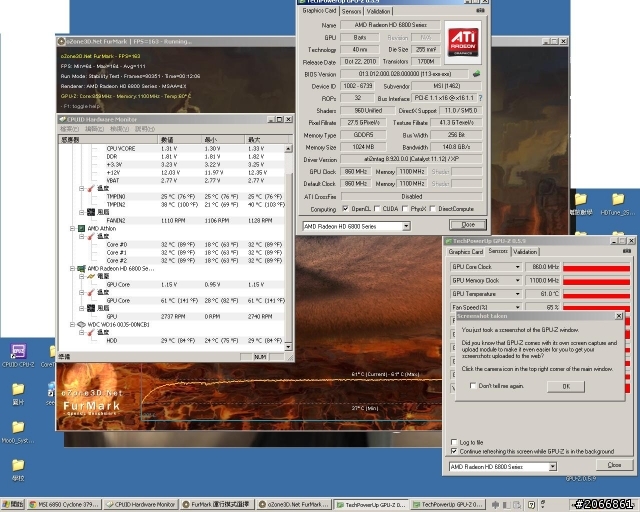This screenshot has width=640, height=512.
Task: Open the last (說明) menu in Hardware Monitor
Action: point(144,129)
